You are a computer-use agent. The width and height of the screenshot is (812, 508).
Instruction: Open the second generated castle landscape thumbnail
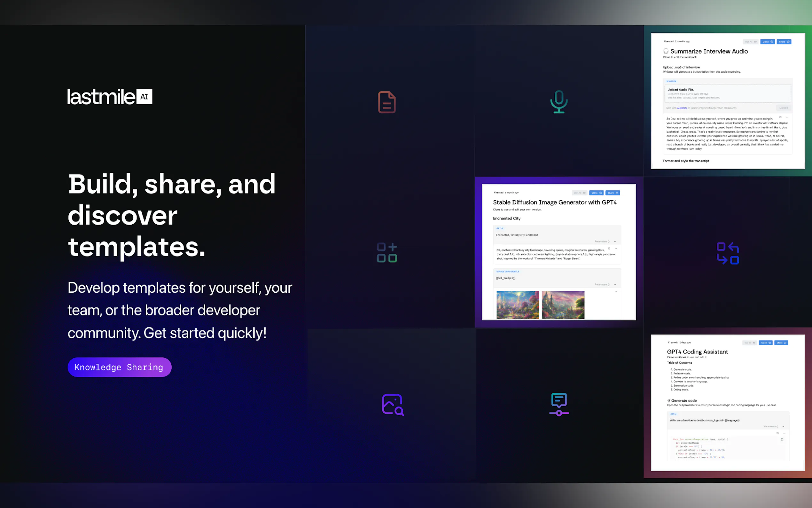(x=563, y=305)
